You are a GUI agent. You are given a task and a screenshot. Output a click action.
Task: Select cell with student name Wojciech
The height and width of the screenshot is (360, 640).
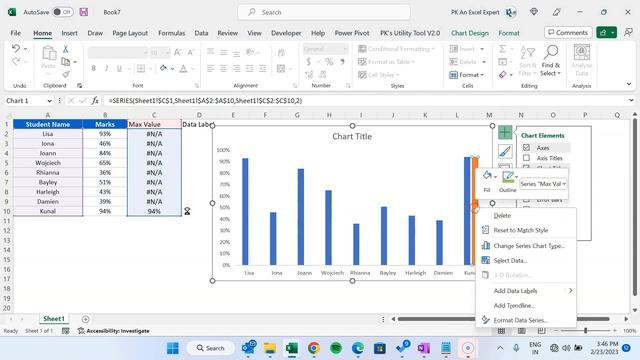[48, 163]
